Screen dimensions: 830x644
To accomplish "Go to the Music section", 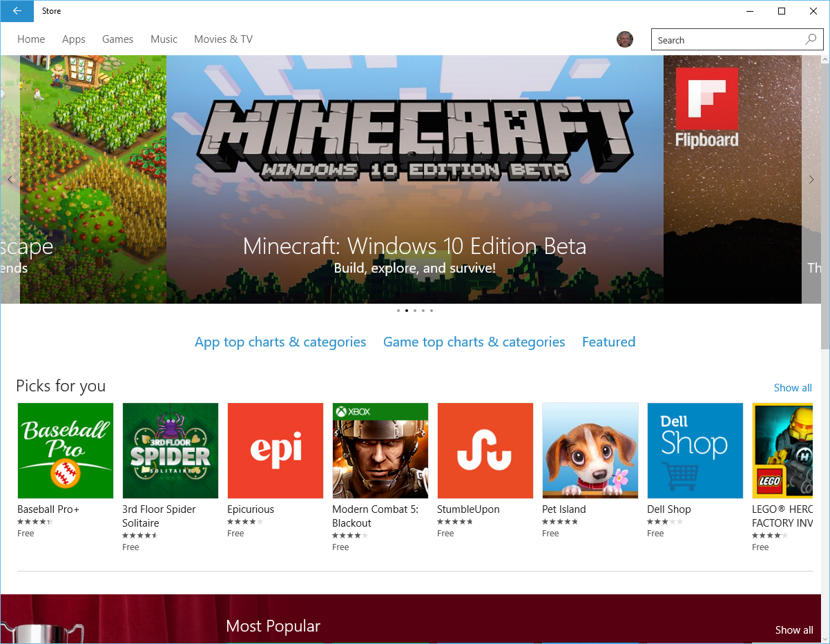I will click(x=164, y=39).
